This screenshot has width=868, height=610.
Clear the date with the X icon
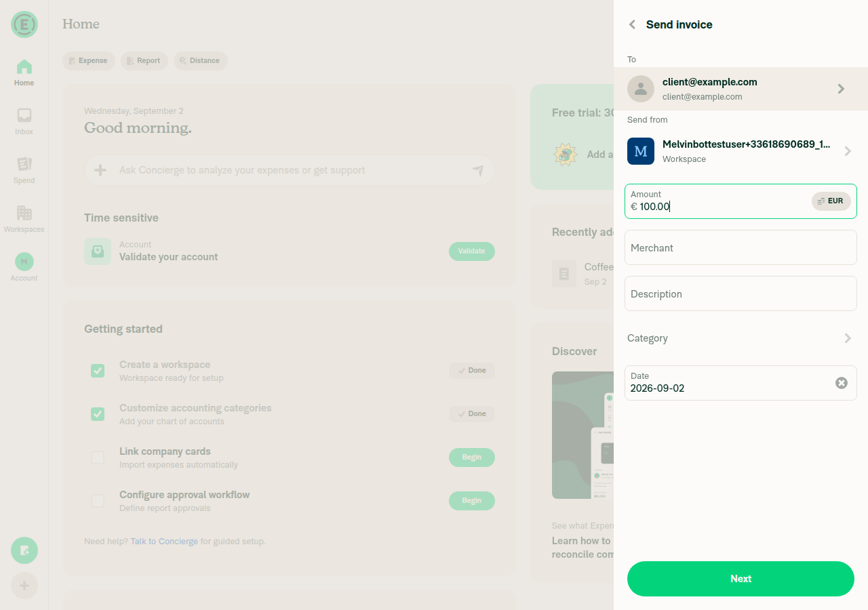coord(842,383)
